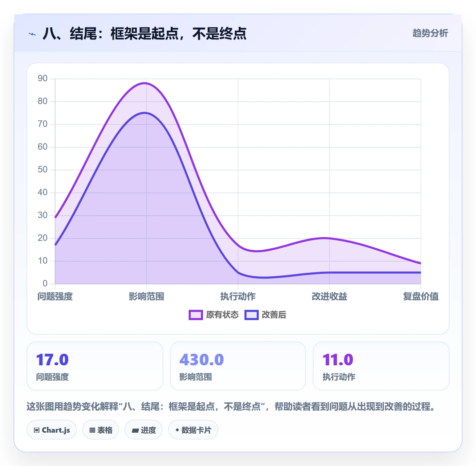Click the x-axis label 改进收益
This screenshot has width=476, height=466.
[x=329, y=296]
